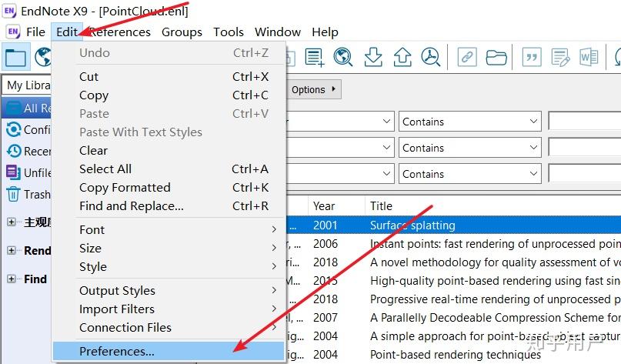Click the Local Library Mode folder icon
The height and width of the screenshot is (364, 621).
(x=16, y=58)
